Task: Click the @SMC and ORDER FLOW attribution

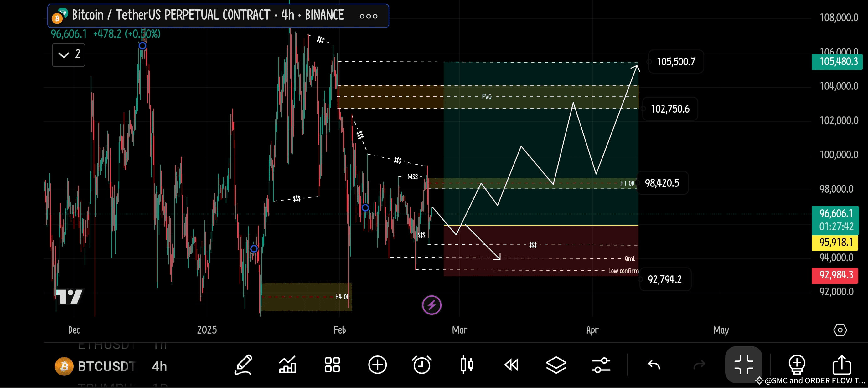Action: 819,381
